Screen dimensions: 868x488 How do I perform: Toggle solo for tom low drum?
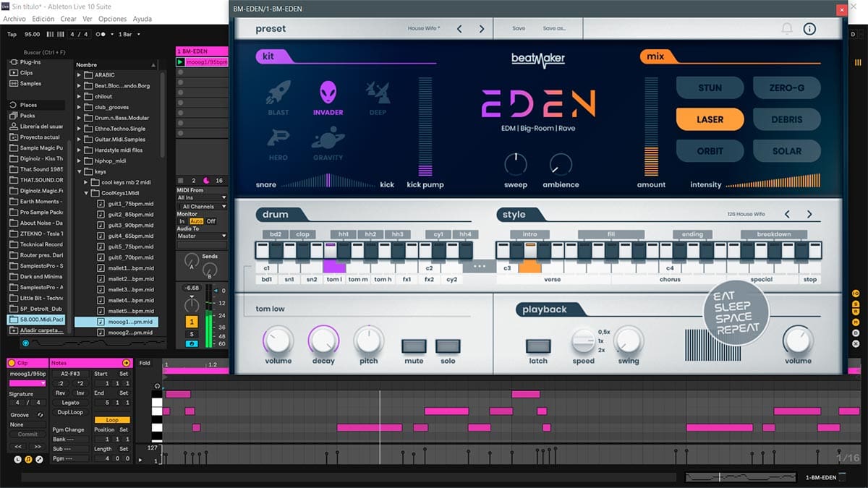[x=448, y=346]
